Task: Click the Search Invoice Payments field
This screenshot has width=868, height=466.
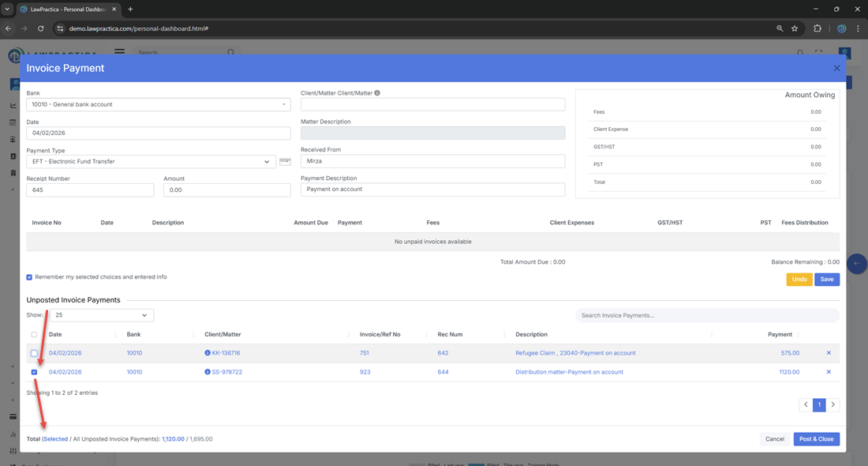Action: click(x=706, y=315)
